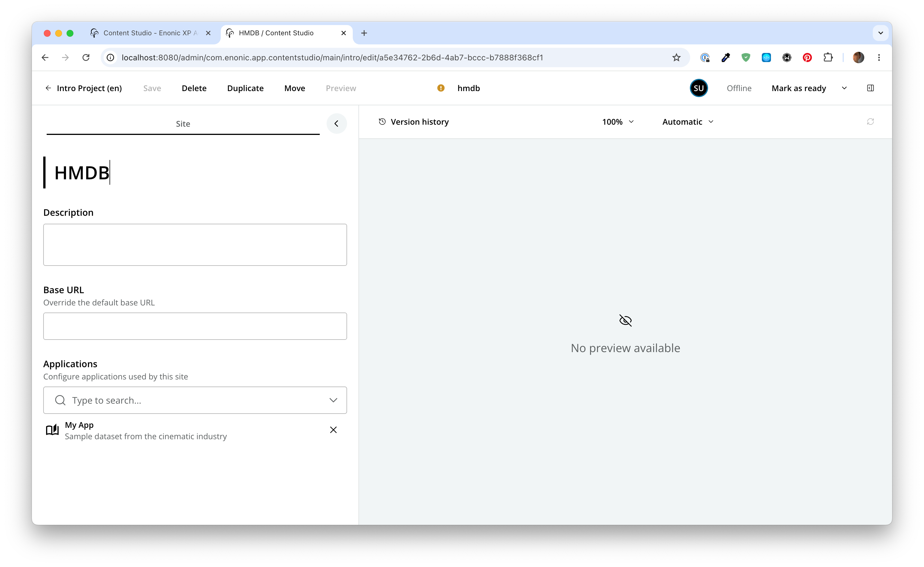Close the Content Studio - Enonic XP tab
The width and height of the screenshot is (924, 567).
(208, 33)
